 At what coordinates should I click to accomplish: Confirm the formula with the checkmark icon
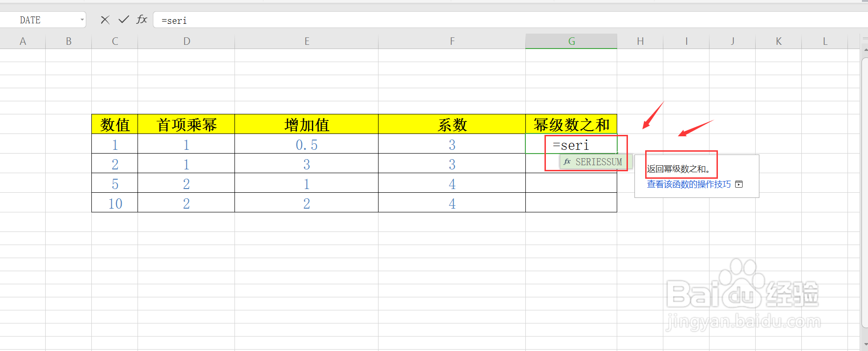click(x=124, y=20)
